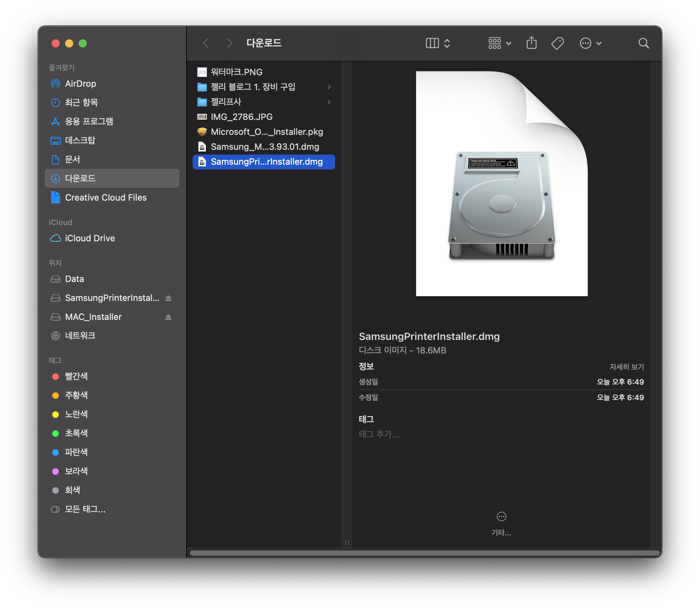
Task: Select the SamsungPri...rInstaller.dmg file
Action: [264, 162]
